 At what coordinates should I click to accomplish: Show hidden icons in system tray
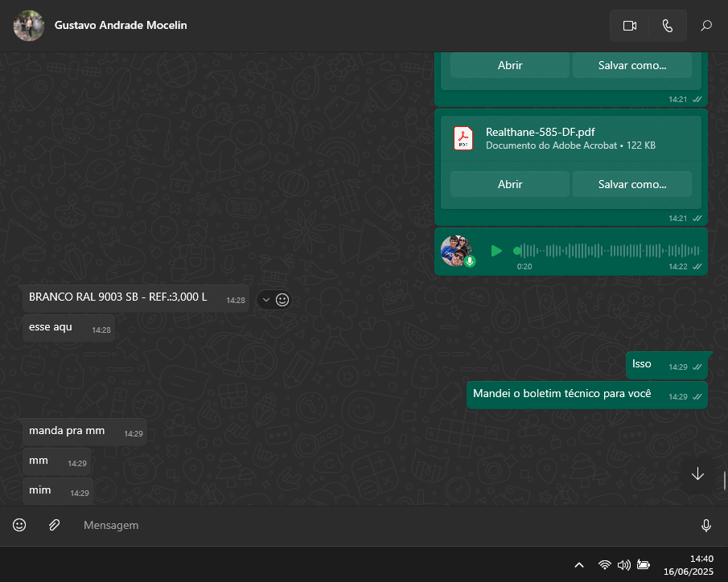pos(578,565)
